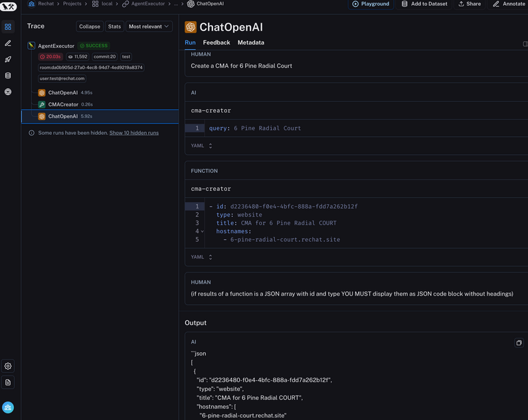Viewport: 528px width, 420px height.
Task: Switch to the Feedback tab
Action: [217, 43]
